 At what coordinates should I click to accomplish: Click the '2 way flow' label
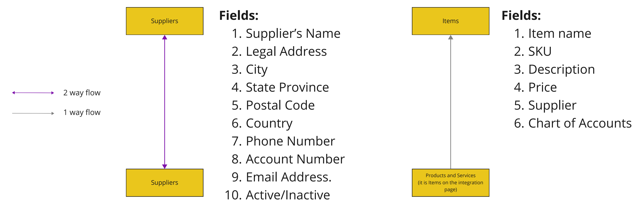tap(82, 93)
